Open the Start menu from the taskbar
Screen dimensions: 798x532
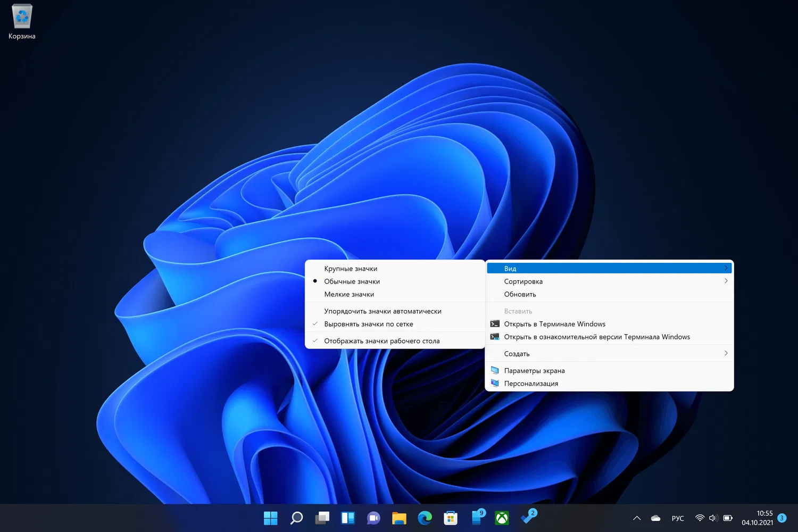(x=270, y=518)
